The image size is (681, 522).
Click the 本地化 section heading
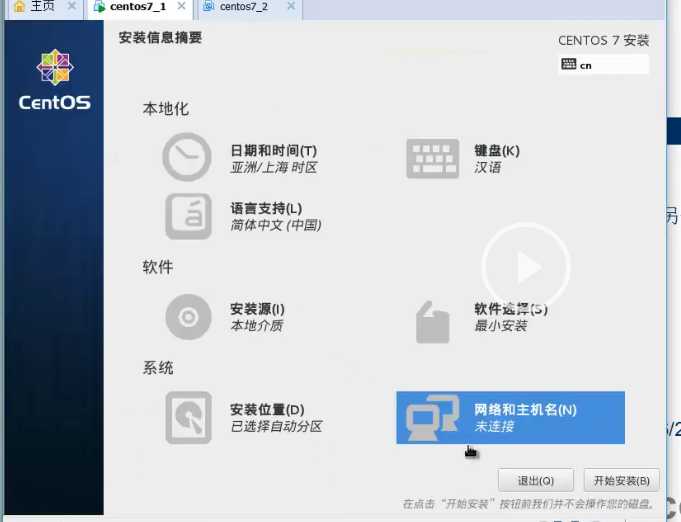(x=166, y=109)
